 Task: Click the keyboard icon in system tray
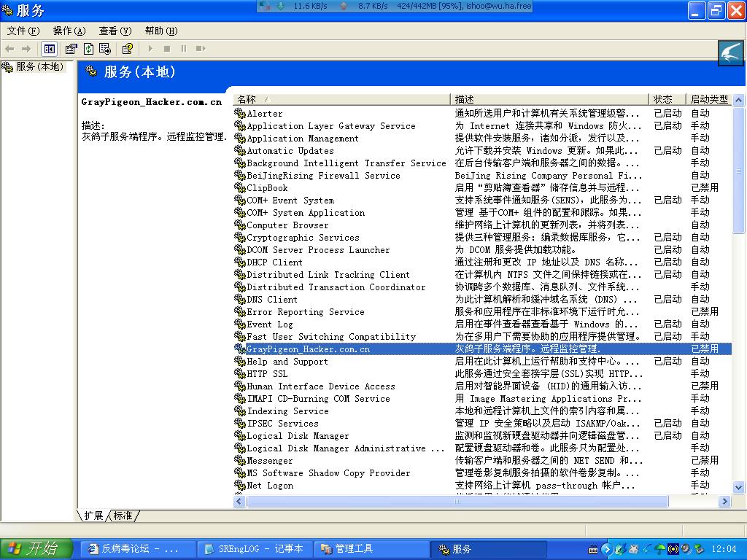(x=592, y=550)
